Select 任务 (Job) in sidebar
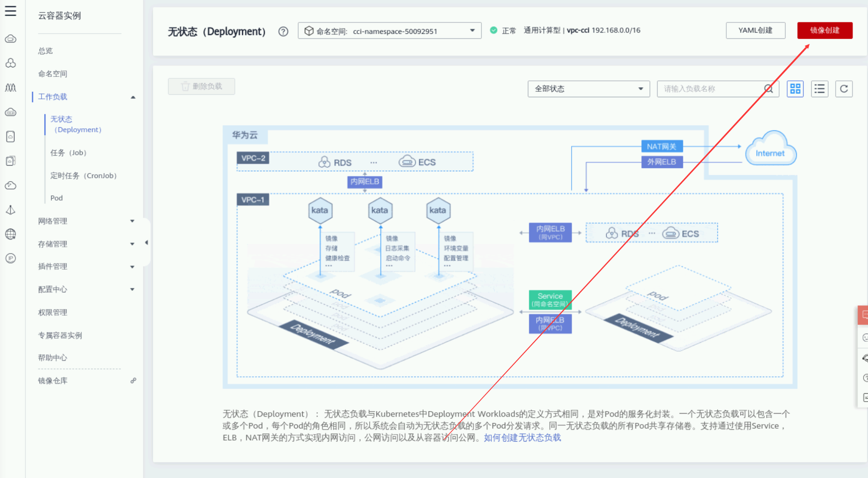Viewport: 868px width, 478px height. (69, 153)
